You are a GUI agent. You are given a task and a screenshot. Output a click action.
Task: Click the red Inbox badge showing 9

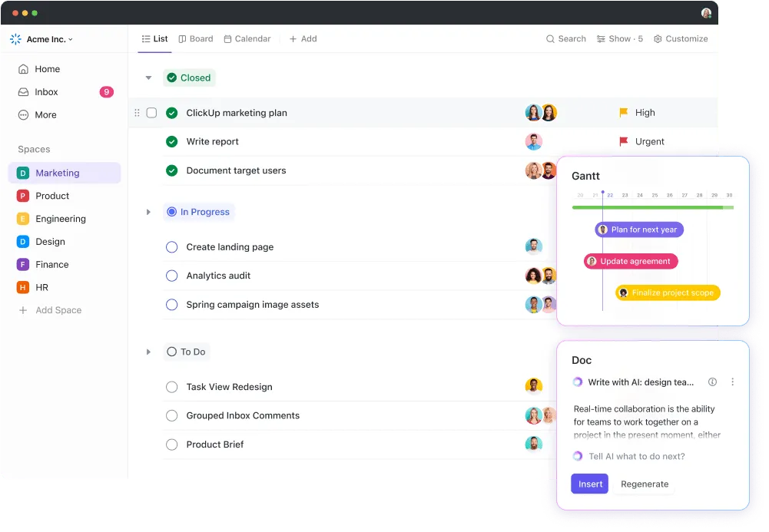pyautogui.click(x=107, y=92)
